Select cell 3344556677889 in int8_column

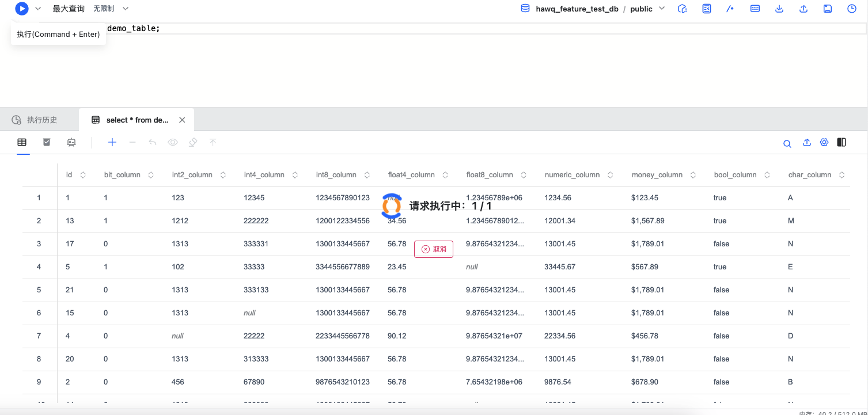coord(343,267)
